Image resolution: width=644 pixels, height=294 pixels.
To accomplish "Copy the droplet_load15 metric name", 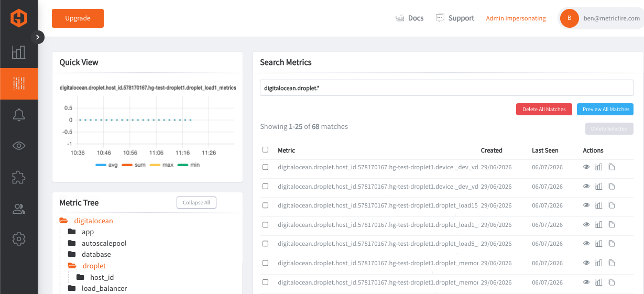I will (612, 205).
